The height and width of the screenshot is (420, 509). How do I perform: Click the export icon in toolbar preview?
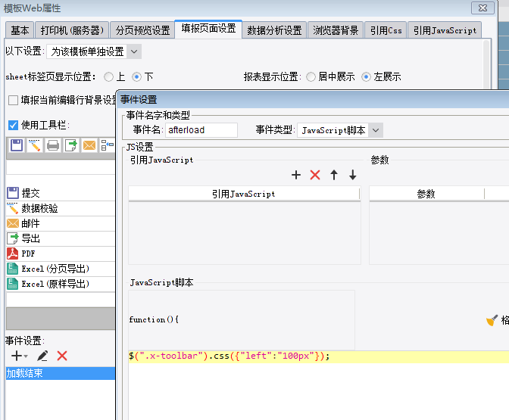coord(71,145)
